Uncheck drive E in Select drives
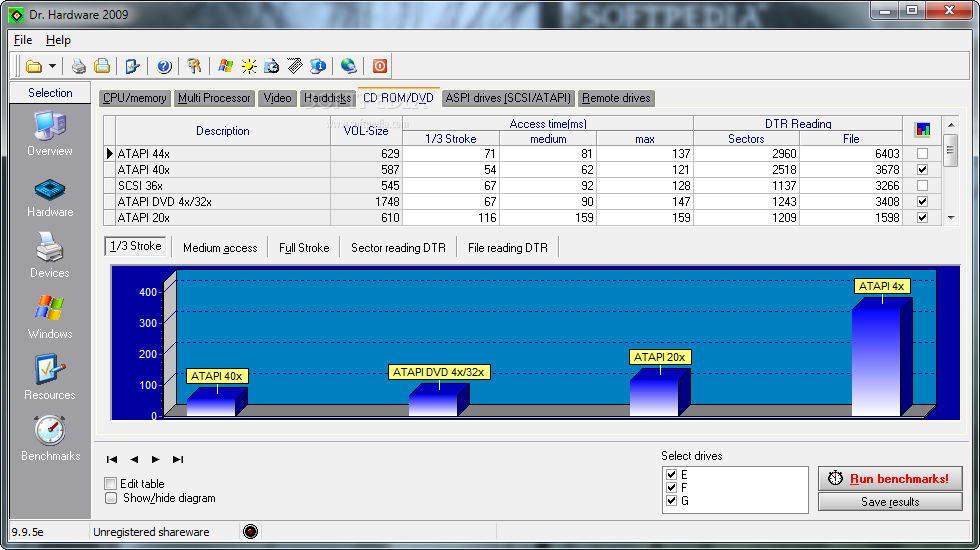Image resolution: width=980 pixels, height=550 pixels. pyautogui.click(x=671, y=474)
